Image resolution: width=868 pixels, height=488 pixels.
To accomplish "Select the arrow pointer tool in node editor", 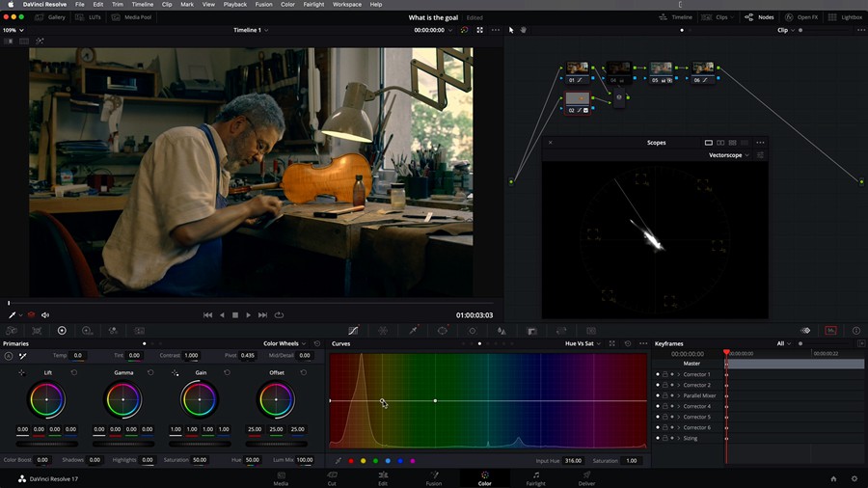I will (511, 30).
